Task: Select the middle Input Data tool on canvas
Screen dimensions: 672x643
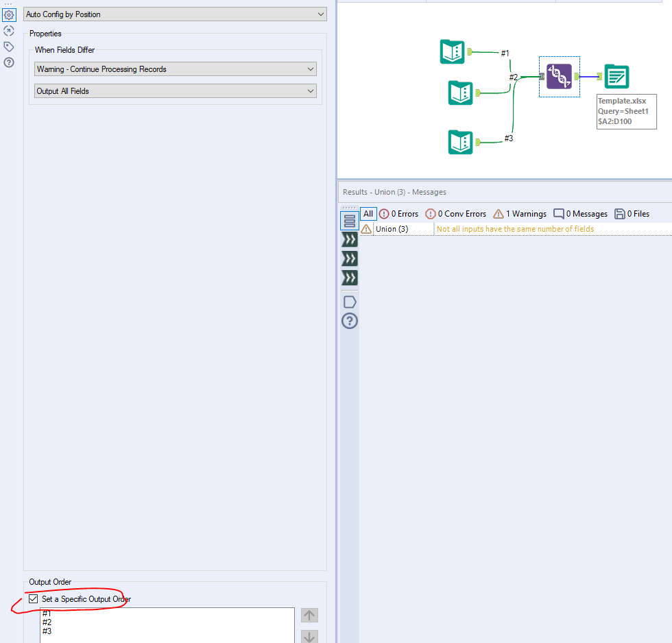Action: coord(460,93)
